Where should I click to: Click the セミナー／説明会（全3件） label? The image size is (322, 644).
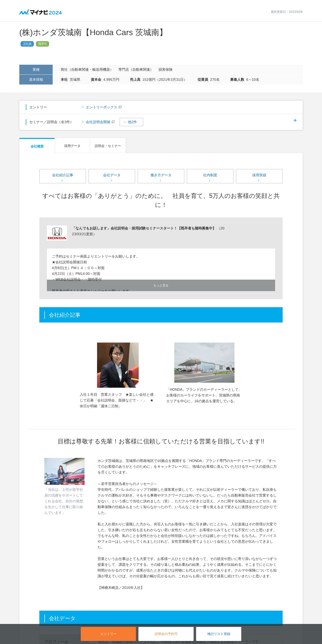click(51, 122)
